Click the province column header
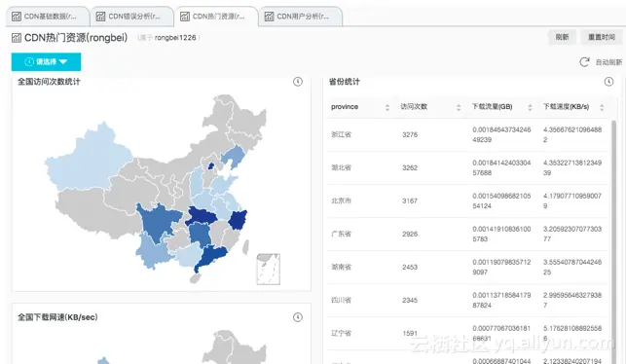 tap(345, 107)
